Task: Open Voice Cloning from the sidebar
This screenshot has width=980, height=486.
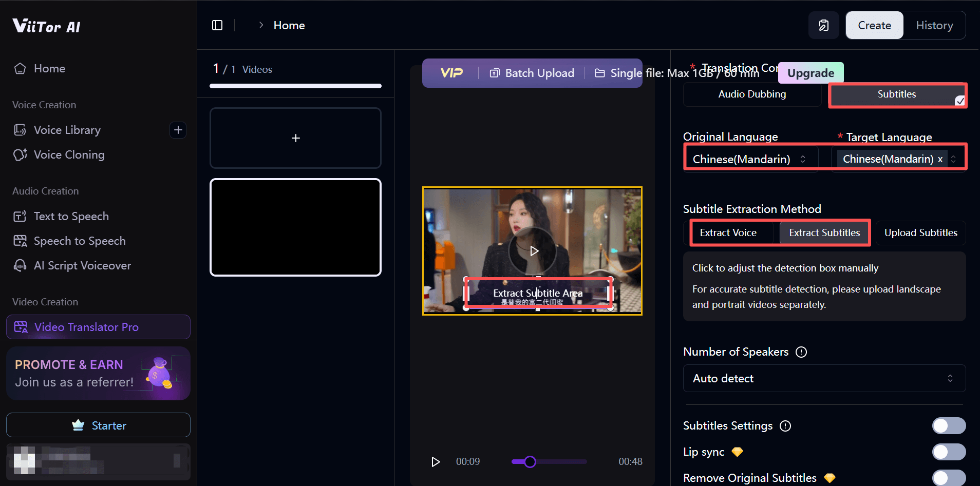Action: pyautogui.click(x=69, y=154)
